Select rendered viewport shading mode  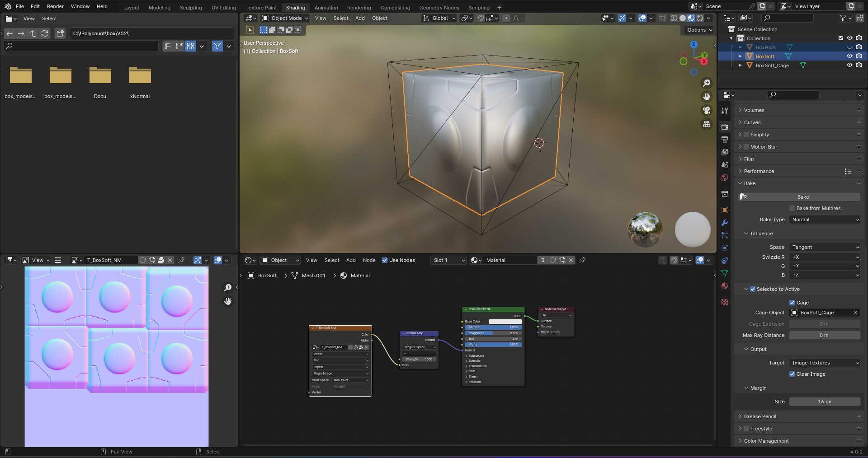click(x=700, y=18)
